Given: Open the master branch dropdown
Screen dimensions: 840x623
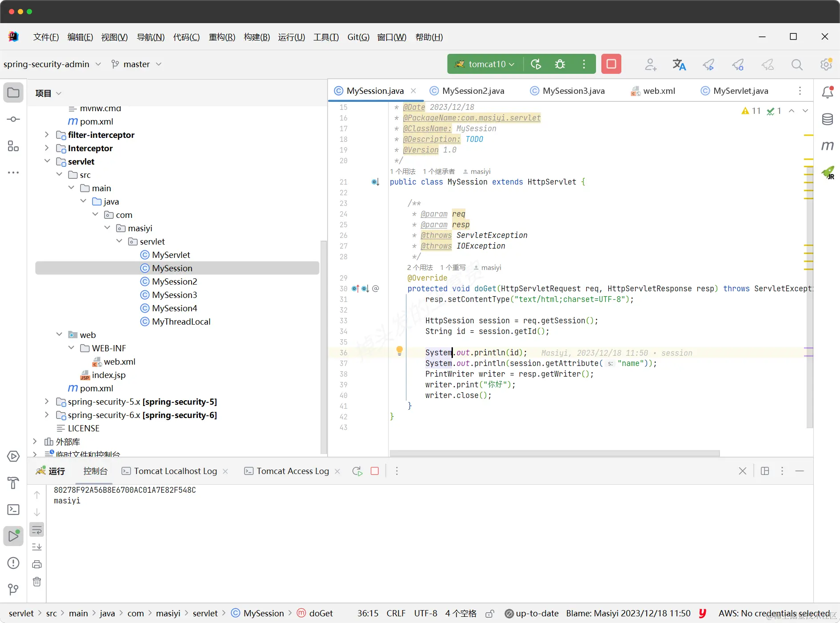Looking at the screenshot, I should (136, 64).
